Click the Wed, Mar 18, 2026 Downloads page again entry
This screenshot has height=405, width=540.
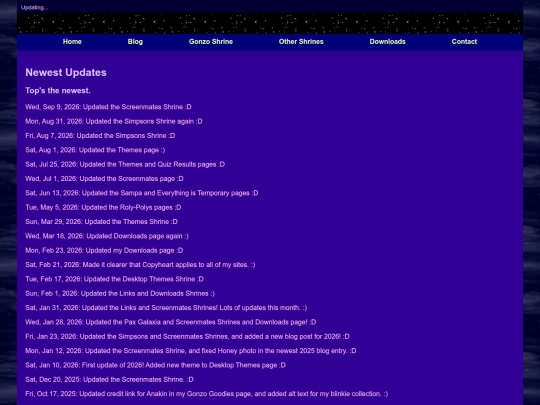[107, 236]
